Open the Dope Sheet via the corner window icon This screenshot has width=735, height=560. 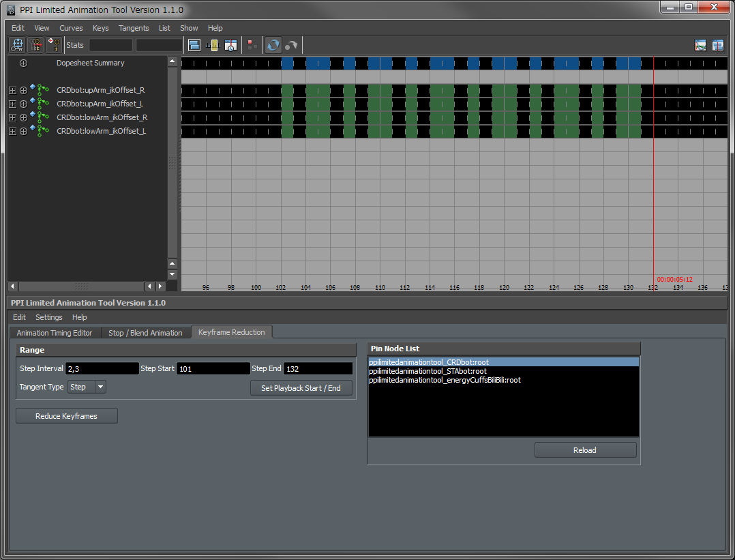coord(717,45)
